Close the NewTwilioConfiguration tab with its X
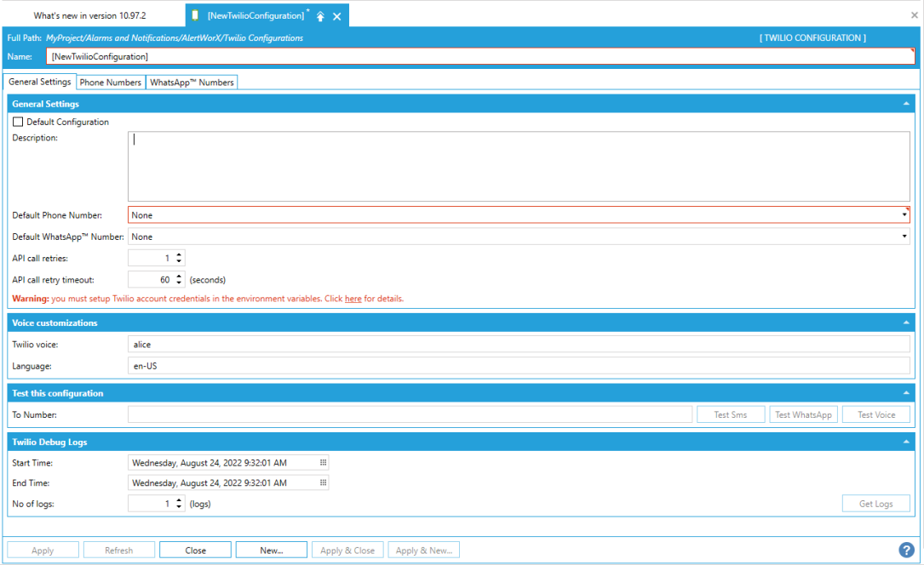 pos(337,16)
